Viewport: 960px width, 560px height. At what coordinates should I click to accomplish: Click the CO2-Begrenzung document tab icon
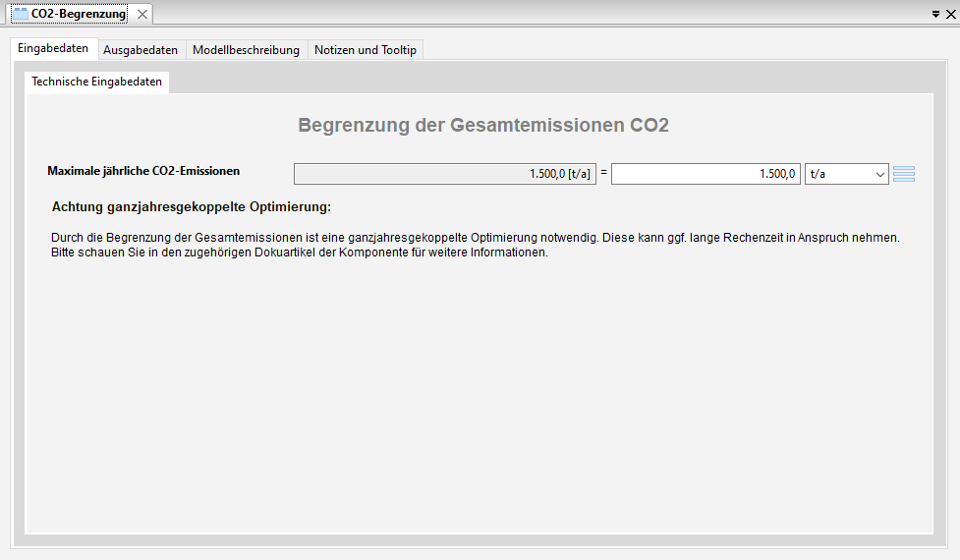coord(20,14)
